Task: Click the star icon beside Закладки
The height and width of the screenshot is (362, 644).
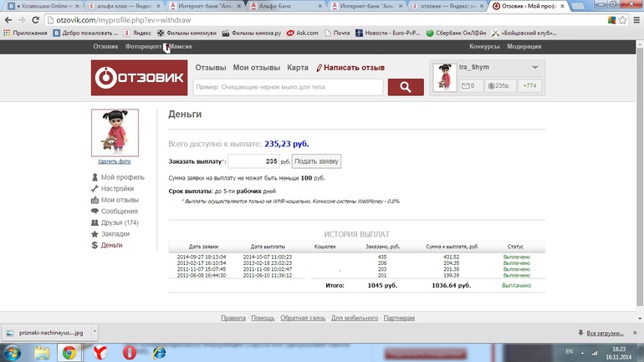Action: coord(95,234)
